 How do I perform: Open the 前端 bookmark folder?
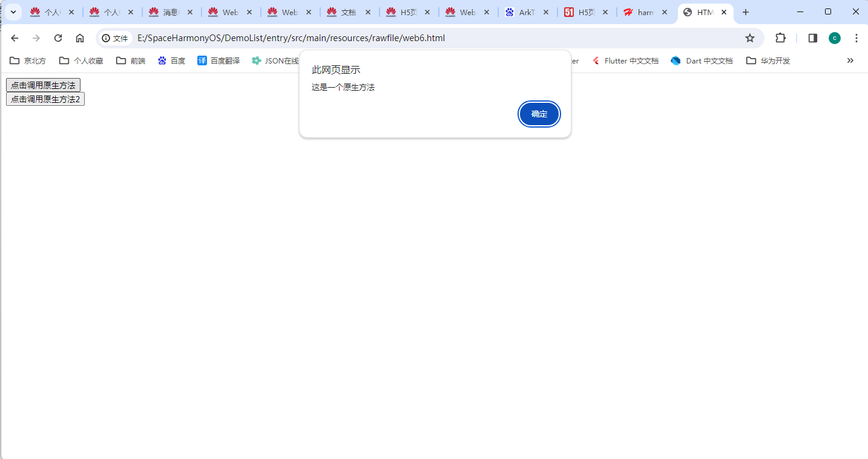(x=131, y=60)
